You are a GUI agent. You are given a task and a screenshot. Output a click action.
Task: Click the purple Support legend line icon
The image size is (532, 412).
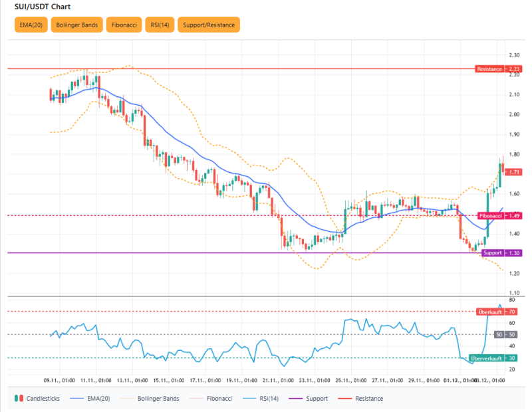coord(295,399)
